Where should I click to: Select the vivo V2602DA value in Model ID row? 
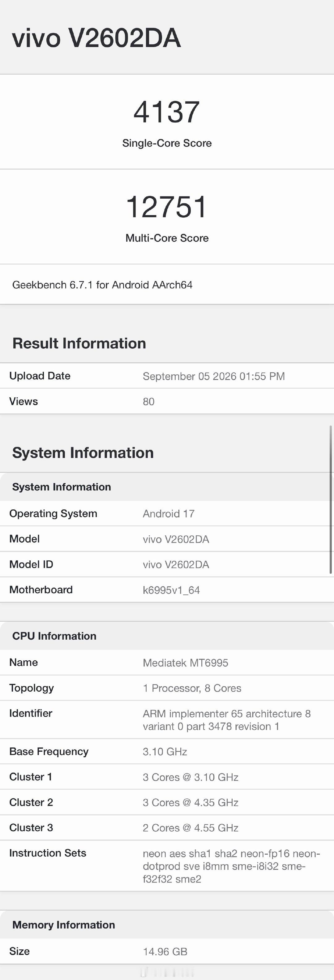[x=176, y=564]
